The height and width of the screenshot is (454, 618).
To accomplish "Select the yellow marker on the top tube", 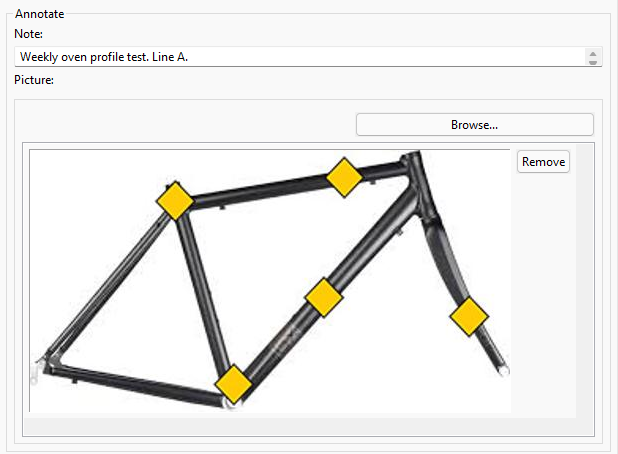I will pos(343,177).
